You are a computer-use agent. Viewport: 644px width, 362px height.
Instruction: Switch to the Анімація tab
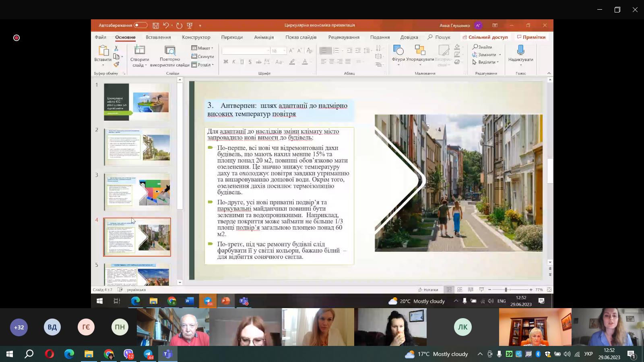pyautogui.click(x=264, y=37)
